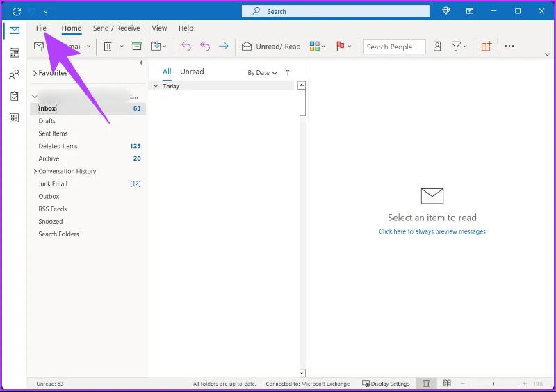Screen dimensions: 556x392
Task: Click the ribbon display options icon
Action: click(x=470, y=11)
